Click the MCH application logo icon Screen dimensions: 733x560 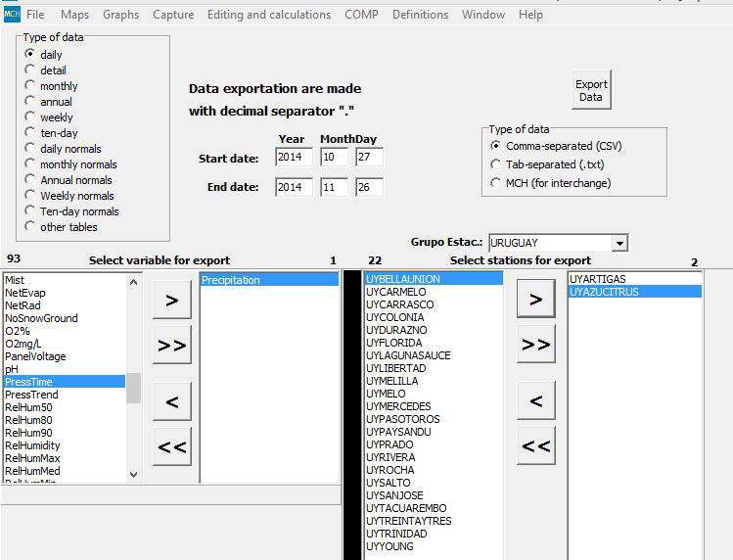tap(12, 14)
